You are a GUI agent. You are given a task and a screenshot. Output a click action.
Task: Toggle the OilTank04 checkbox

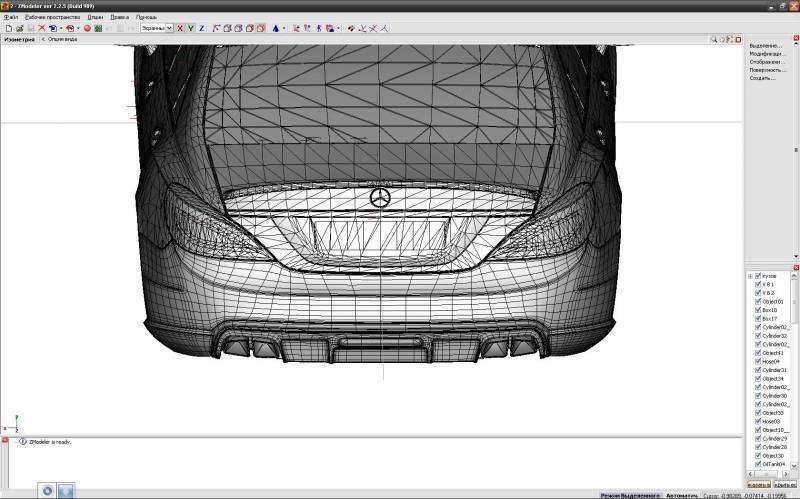[758, 464]
